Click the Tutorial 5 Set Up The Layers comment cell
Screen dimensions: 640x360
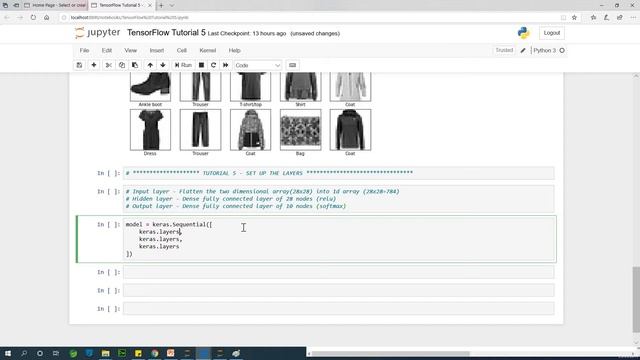click(339, 173)
